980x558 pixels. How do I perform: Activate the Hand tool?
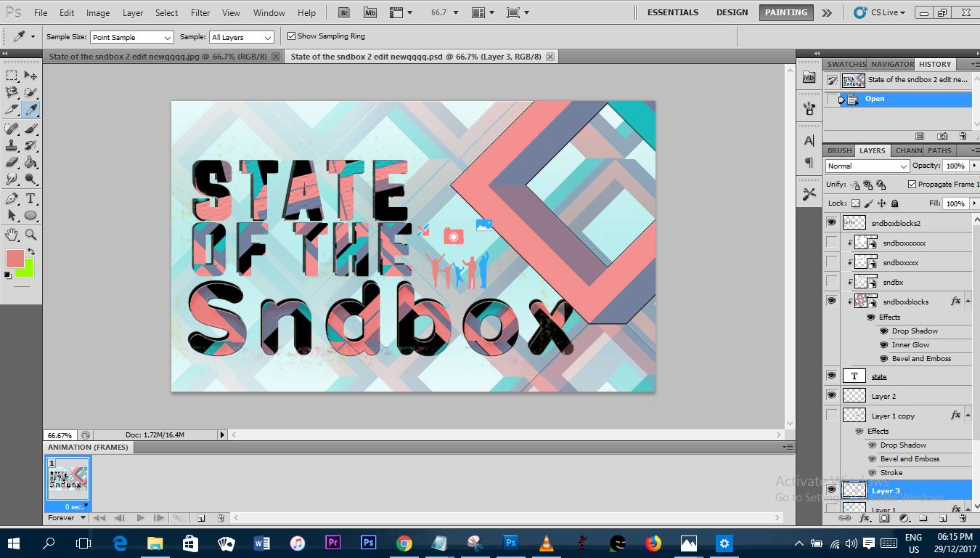point(12,234)
